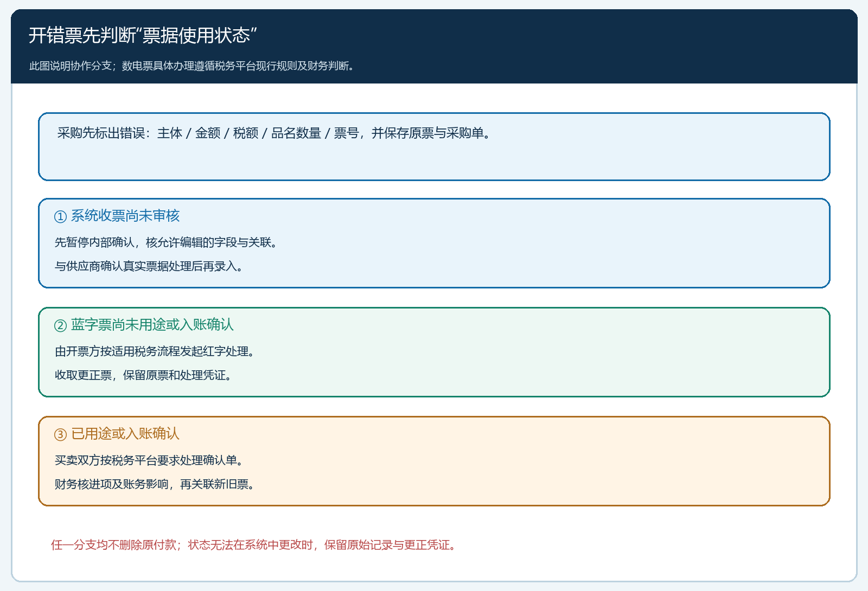Select heading ③ 已用途或入账确认

click(117, 434)
